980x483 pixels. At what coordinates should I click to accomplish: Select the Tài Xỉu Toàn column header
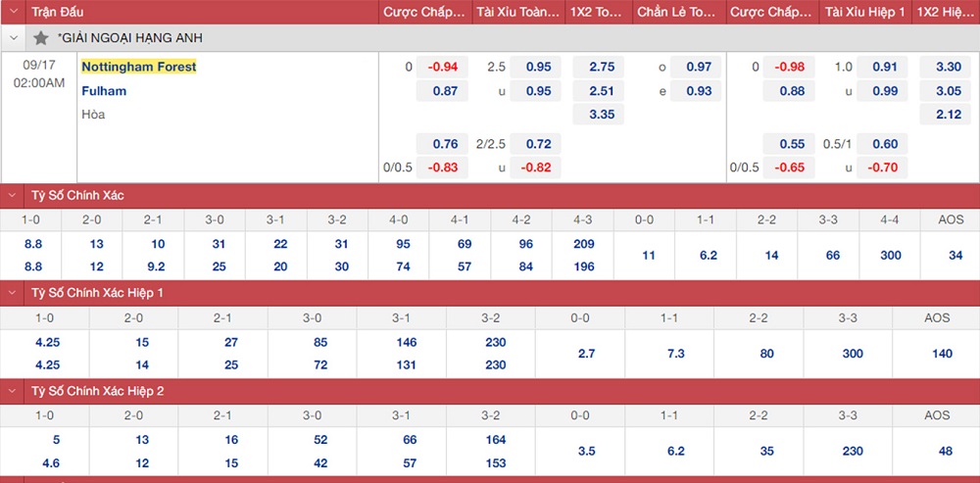click(518, 12)
